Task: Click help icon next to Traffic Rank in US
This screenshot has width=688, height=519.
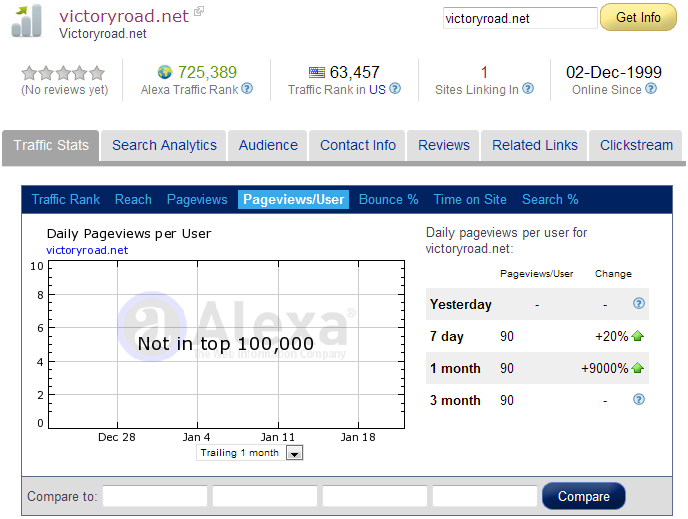Action: [x=395, y=89]
